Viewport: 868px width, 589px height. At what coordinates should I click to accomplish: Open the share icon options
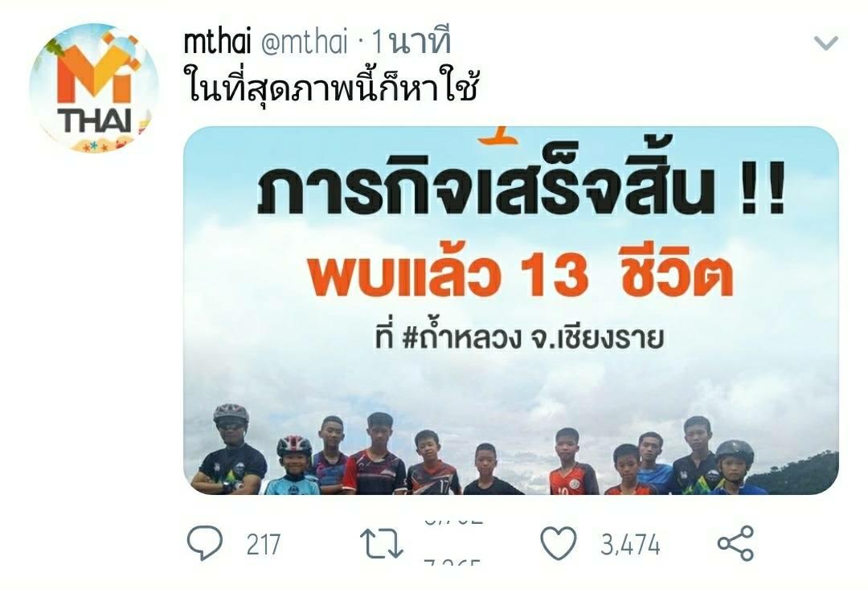[x=735, y=543]
